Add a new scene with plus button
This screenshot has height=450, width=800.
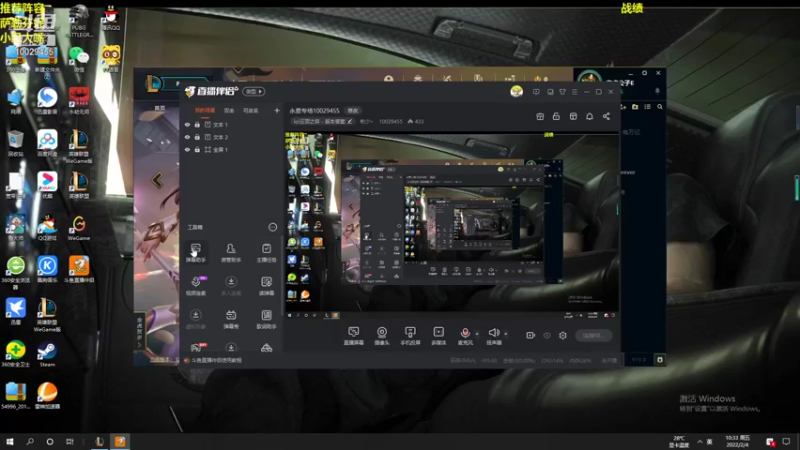point(277,110)
